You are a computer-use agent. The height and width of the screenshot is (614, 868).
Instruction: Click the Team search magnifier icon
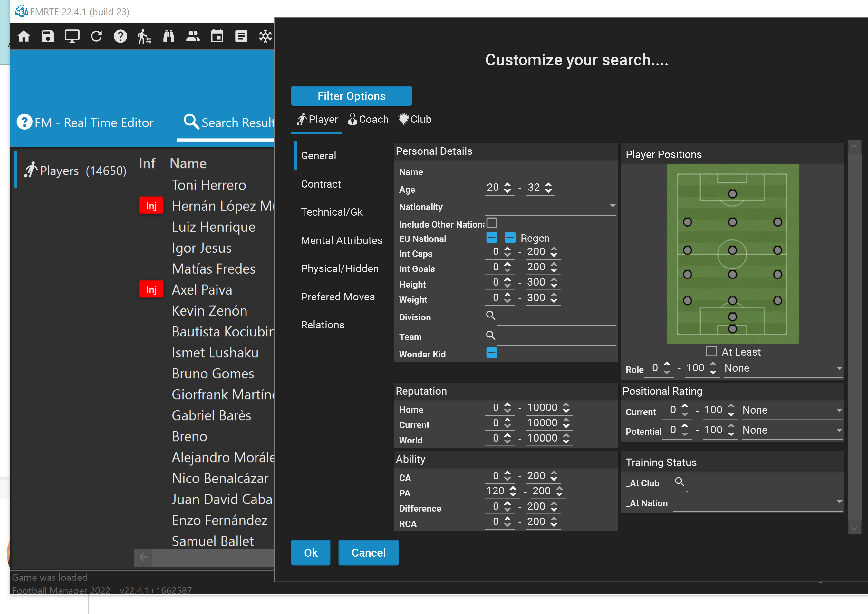point(490,335)
